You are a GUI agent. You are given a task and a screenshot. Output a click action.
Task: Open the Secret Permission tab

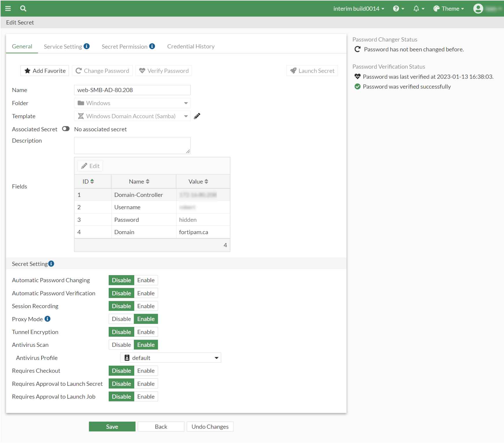click(124, 46)
